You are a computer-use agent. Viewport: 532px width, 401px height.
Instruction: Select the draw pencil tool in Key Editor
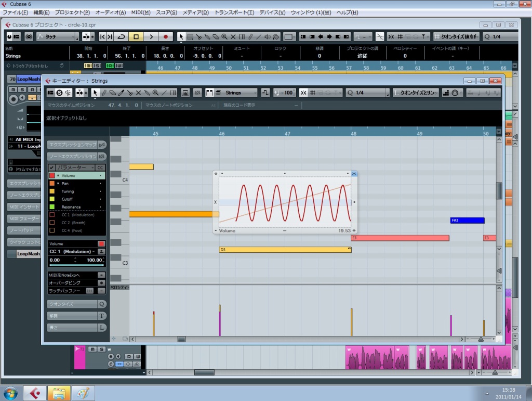(104, 93)
